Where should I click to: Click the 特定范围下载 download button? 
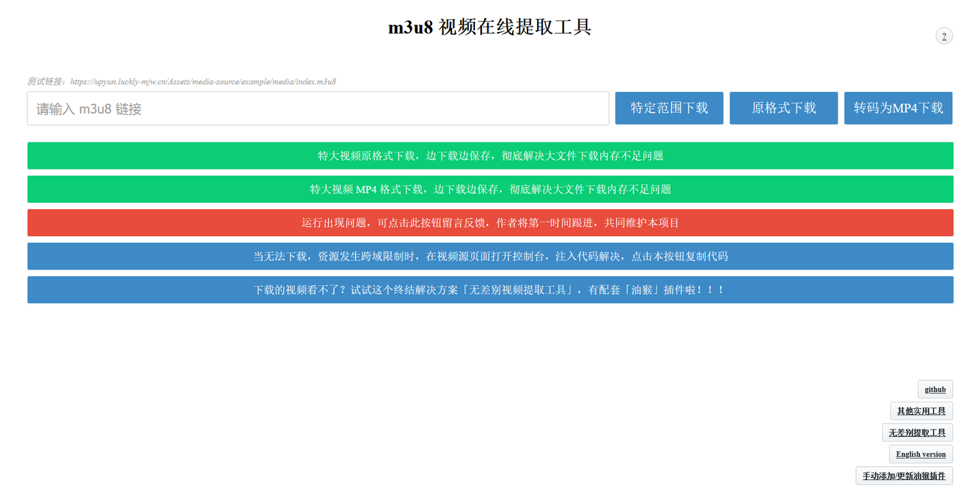669,108
